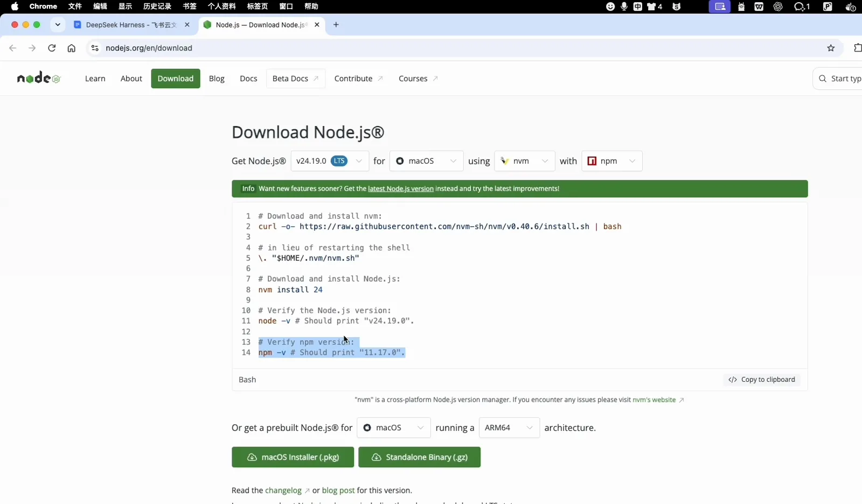
Task: Open the browser home page icon
Action: pos(71,48)
